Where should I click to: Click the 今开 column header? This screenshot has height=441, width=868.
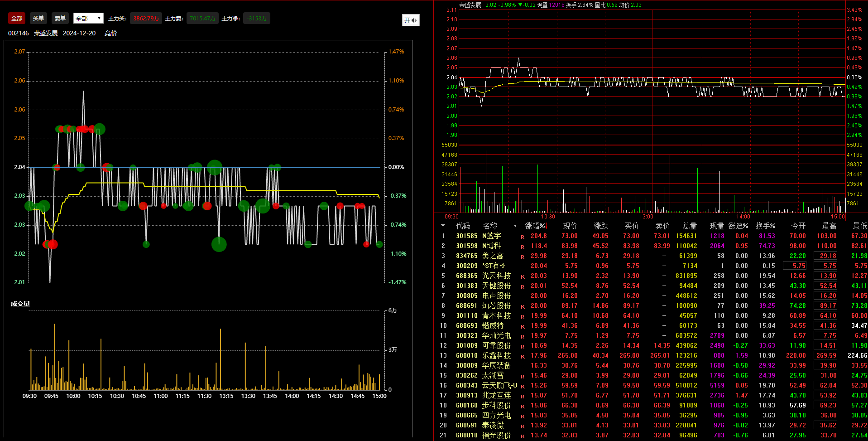tap(798, 226)
